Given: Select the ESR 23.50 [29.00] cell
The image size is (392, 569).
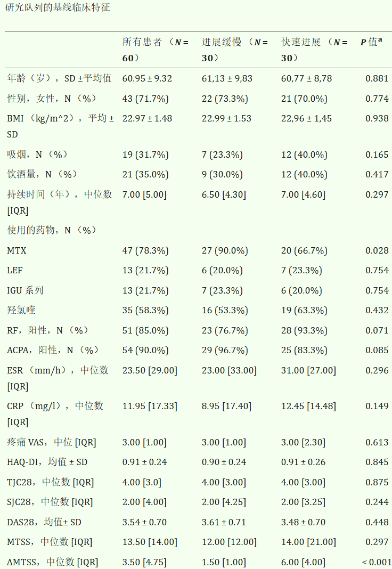Looking at the screenshot, I should tap(150, 370).
